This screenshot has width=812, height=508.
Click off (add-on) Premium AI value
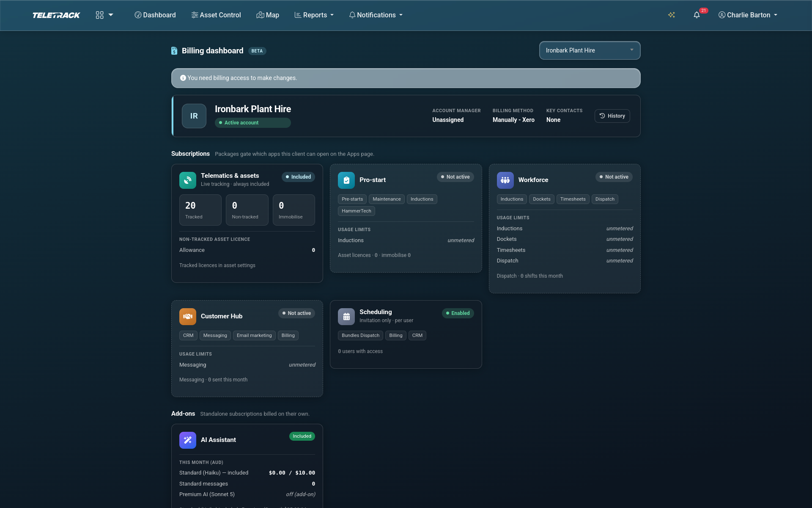301,494
